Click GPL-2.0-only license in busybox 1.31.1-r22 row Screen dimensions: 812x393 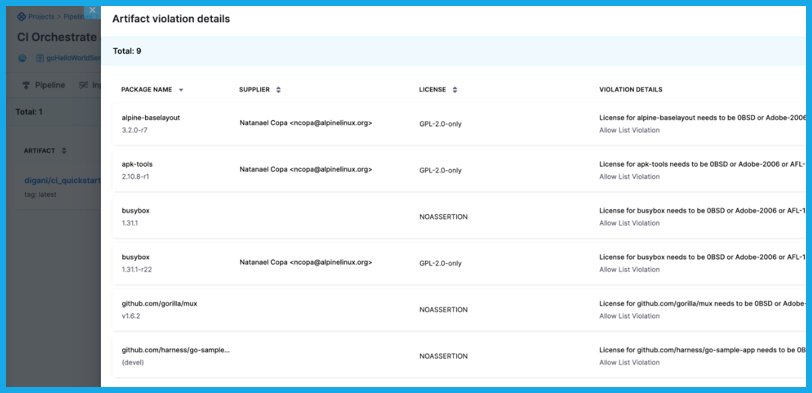click(441, 264)
